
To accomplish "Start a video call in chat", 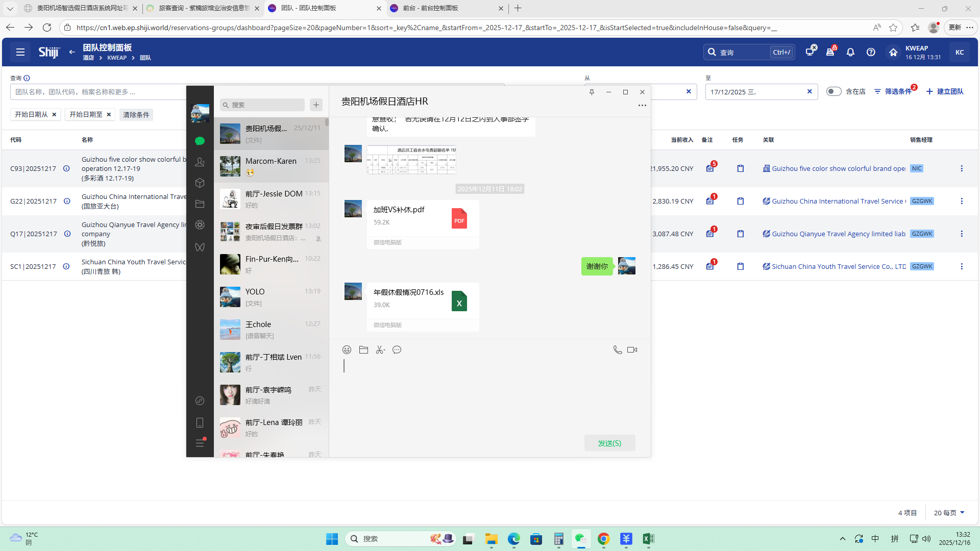I will tap(632, 349).
